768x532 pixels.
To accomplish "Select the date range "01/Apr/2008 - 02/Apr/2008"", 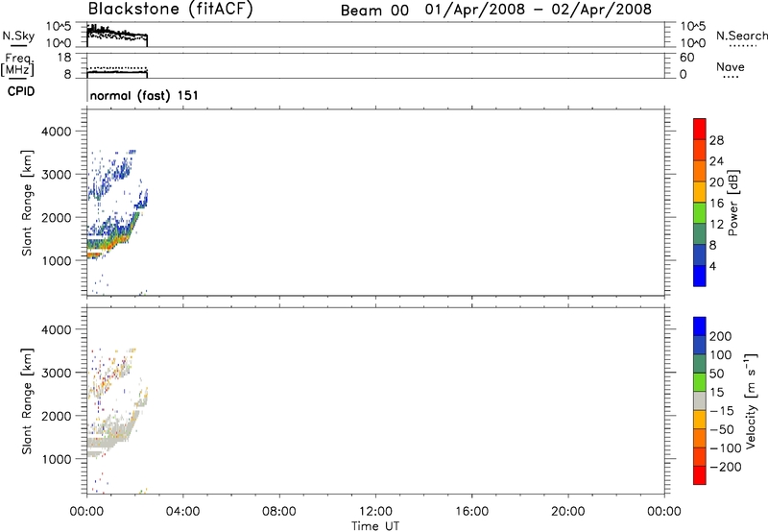I will (539, 10).
